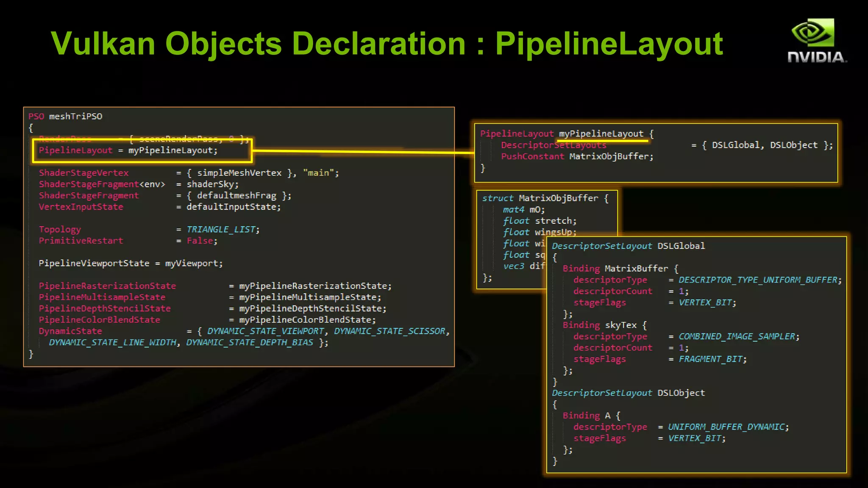This screenshot has height=488, width=868.
Task: Click Binding A's 'stageFlags = VERTEX_BIT' line
Action: [650, 438]
